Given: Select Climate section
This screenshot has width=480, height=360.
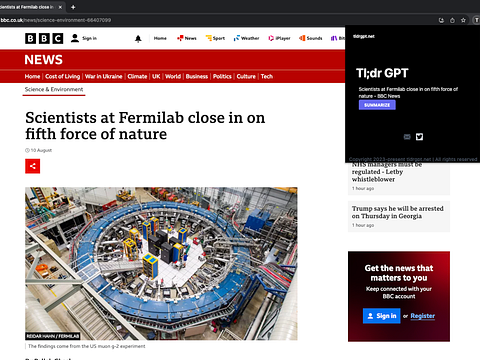Looking at the screenshot, I should point(137,76).
